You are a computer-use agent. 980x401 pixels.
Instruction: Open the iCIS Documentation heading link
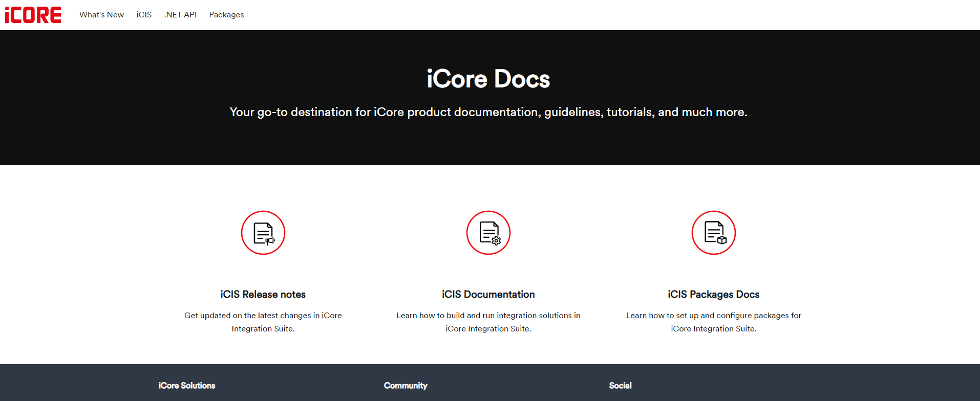tap(488, 295)
